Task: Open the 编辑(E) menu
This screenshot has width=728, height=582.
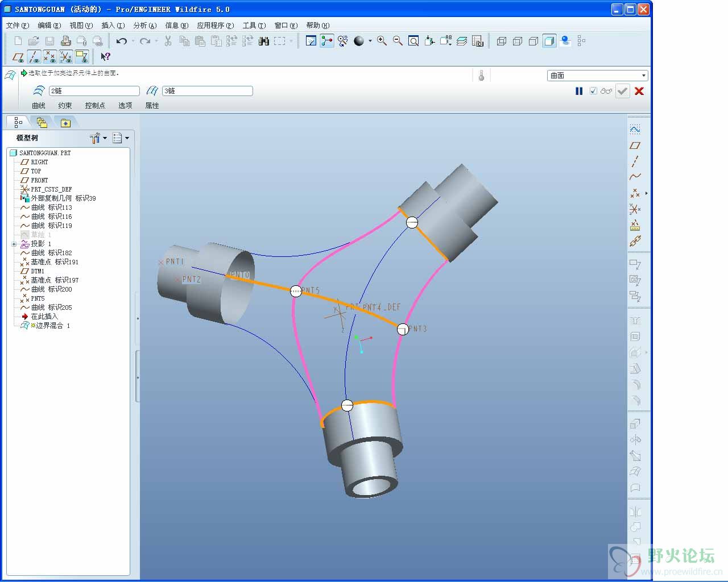Action: (49, 26)
